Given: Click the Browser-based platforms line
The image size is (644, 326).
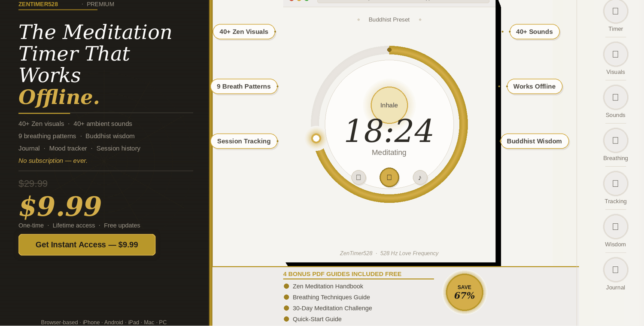Looking at the screenshot, I should point(104,322).
